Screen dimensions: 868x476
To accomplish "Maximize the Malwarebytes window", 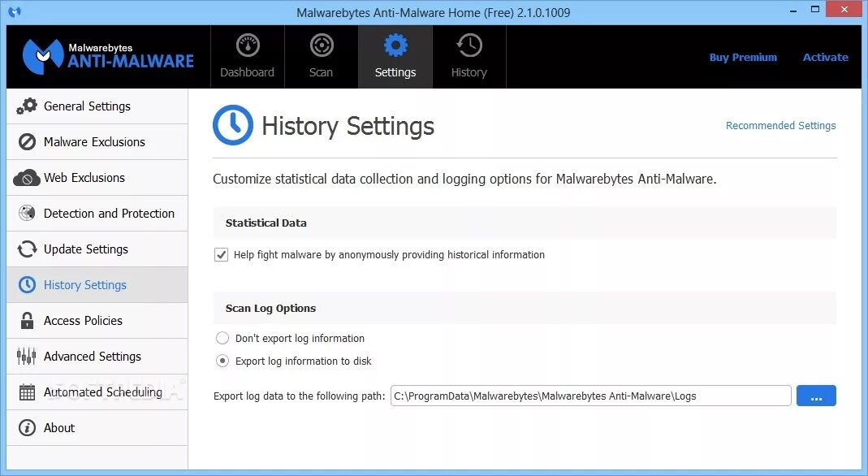I will [815, 10].
